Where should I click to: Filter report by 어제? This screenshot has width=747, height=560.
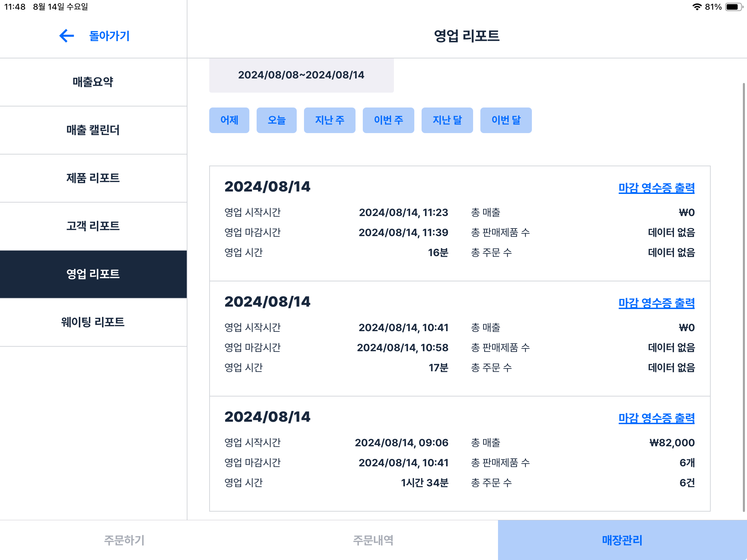click(x=229, y=120)
